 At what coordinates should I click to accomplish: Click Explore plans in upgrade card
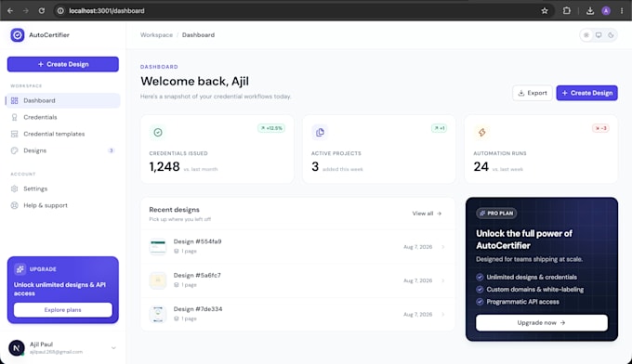(x=63, y=309)
